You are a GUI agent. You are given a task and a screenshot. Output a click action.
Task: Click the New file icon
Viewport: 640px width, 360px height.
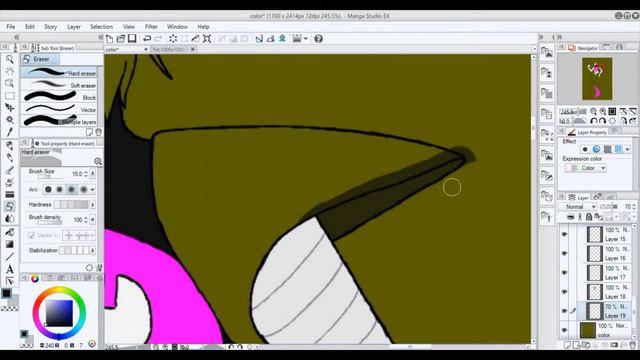point(109,39)
